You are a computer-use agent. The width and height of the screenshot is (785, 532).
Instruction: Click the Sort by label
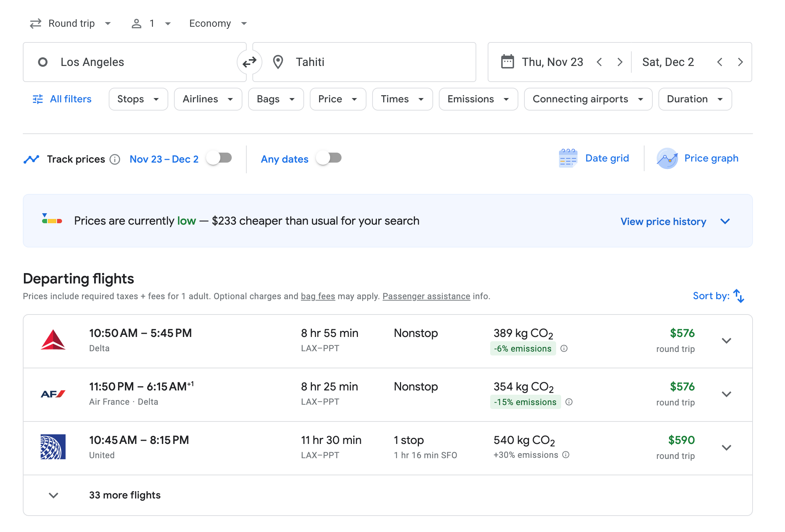coord(711,296)
